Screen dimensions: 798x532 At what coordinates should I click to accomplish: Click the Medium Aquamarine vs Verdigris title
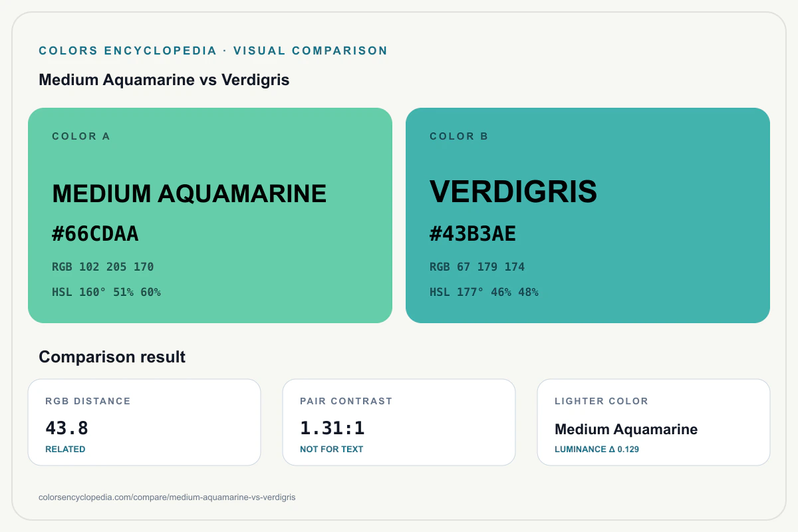click(x=164, y=80)
